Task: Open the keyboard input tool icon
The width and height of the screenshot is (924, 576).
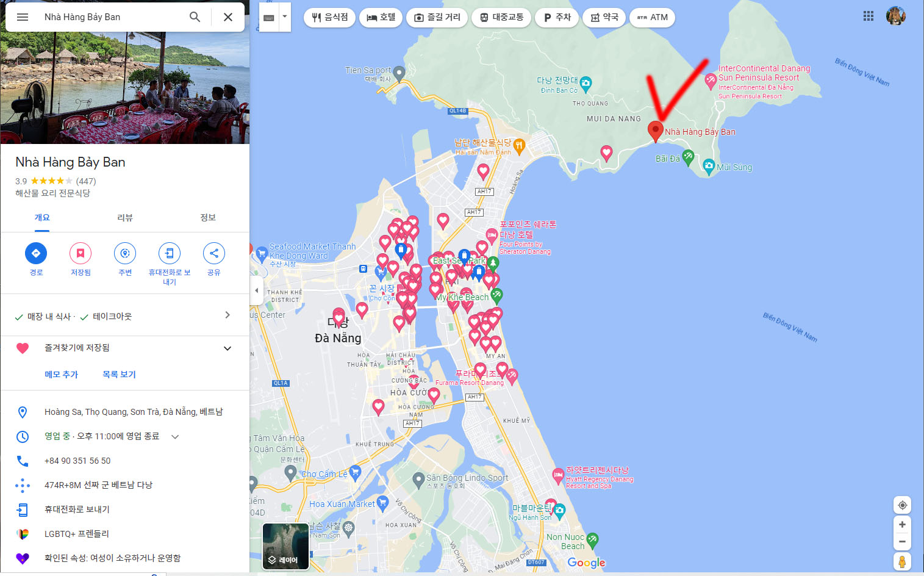Action: tap(269, 18)
